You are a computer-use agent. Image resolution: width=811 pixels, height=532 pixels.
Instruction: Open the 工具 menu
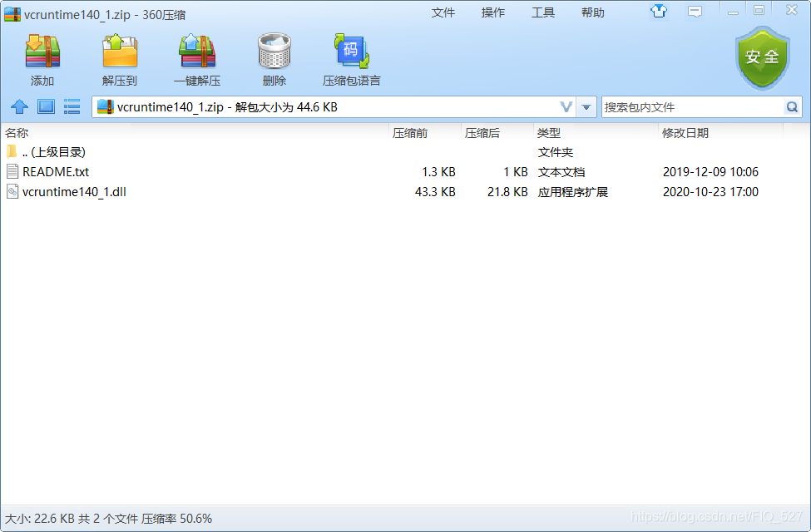point(543,12)
